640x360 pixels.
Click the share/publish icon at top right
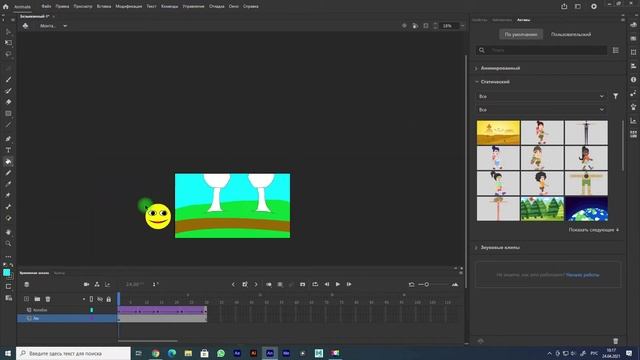coord(564,7)
